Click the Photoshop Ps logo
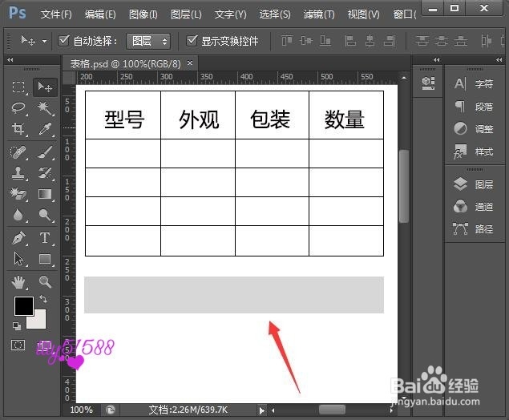The height and width of the screenshot is (420, 509). pos(17,13)
